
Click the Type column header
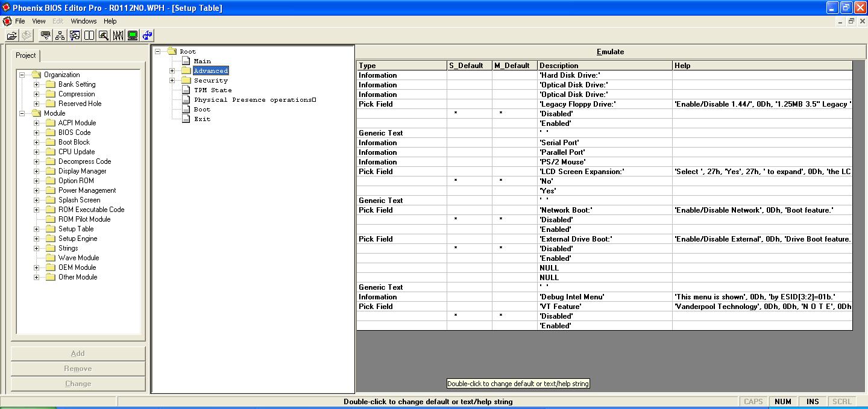pyautogui.click(x=401, y=66)
